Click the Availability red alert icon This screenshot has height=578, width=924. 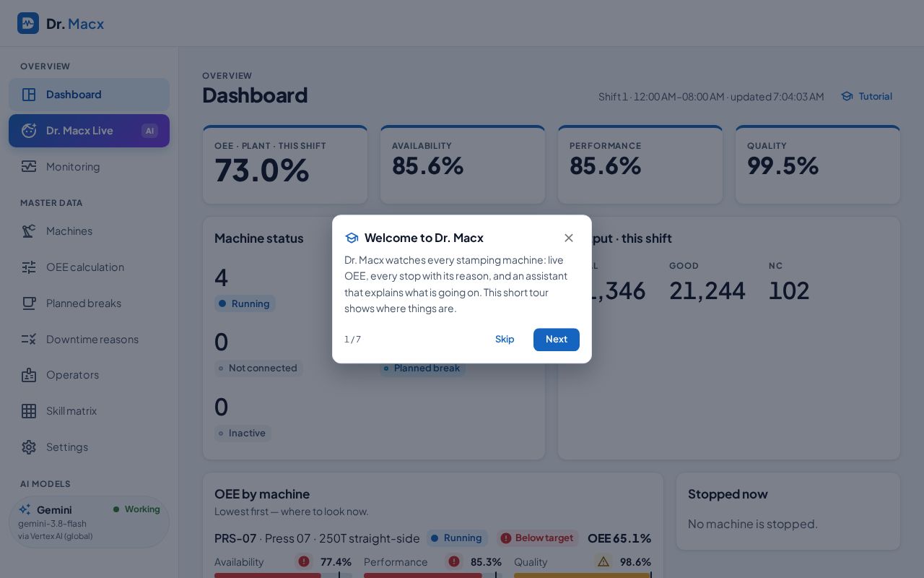coord(304,561)
